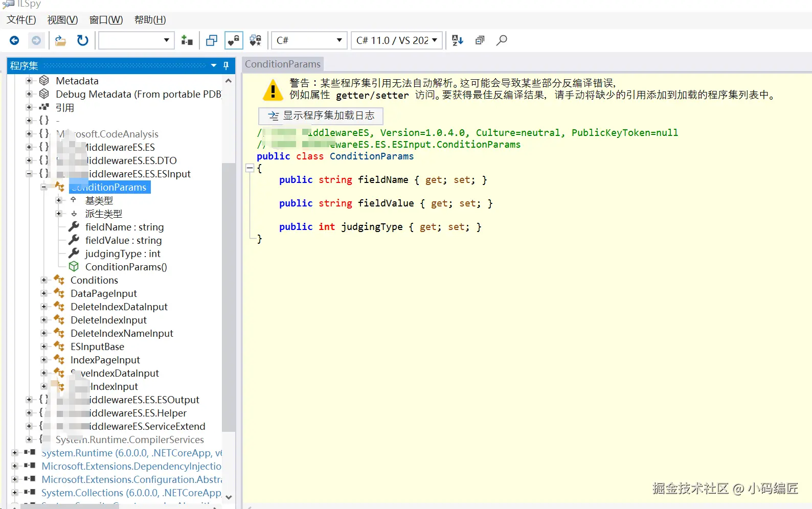Open the C# 11.0 / VS 2022 version dropdown
Screen dimensions: 812x509
(397, 40)
